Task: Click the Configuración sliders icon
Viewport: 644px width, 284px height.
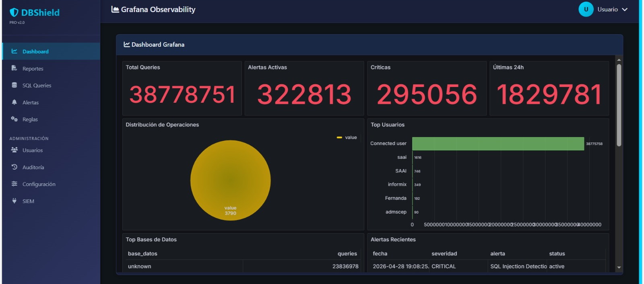Action: pos(14,184)
